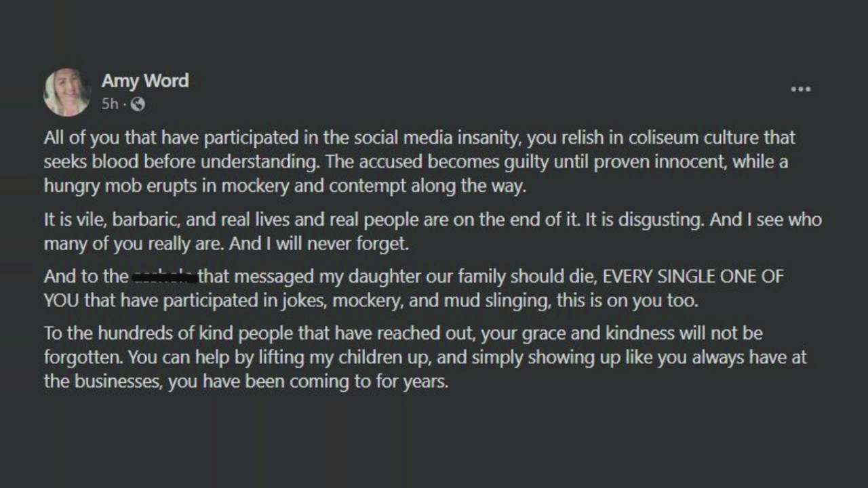Image resolution: width=868 pixels, height=488 pixels.
Task: Click the Amy Word author name
Action: [x=145, y=81]
